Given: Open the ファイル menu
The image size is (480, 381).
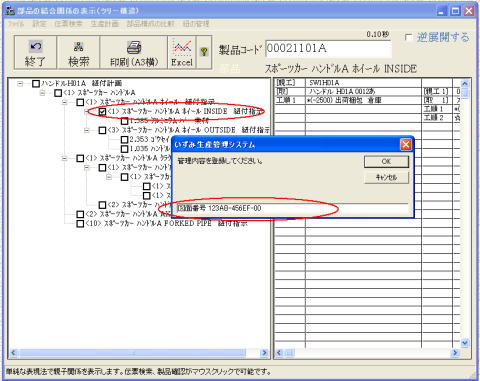Looking at the screenshot, I should coord(16,24).
